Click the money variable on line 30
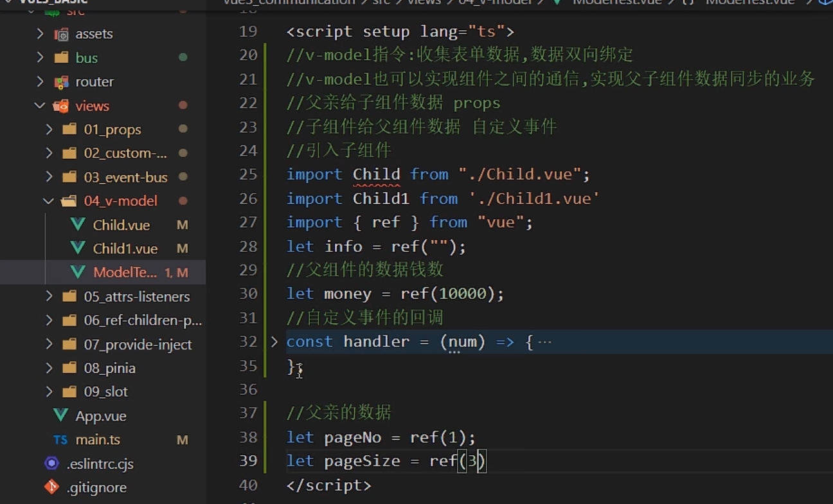 click(348, 294)
